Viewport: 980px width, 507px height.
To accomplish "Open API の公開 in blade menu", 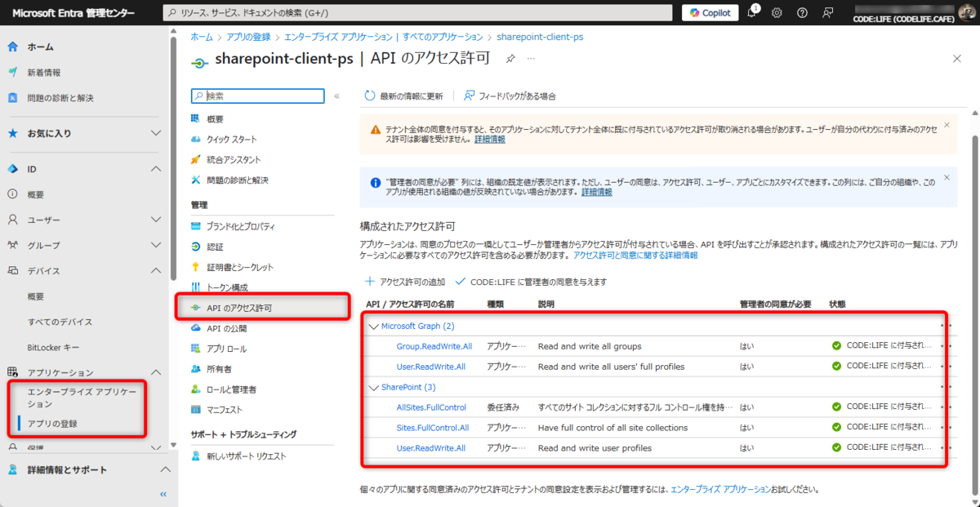I will point(227,328).
